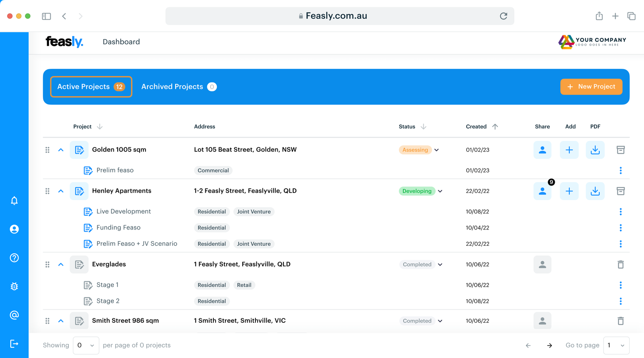Open help via the question mark icon
The image size is (644, 358).
[x=14, y=257]
